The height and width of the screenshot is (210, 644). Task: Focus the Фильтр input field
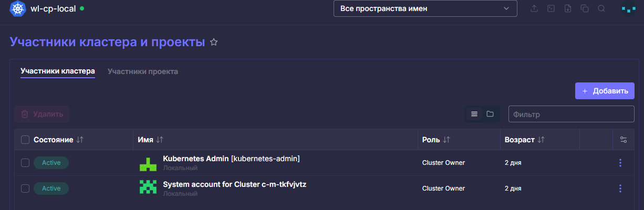click(x=572, y=114)
